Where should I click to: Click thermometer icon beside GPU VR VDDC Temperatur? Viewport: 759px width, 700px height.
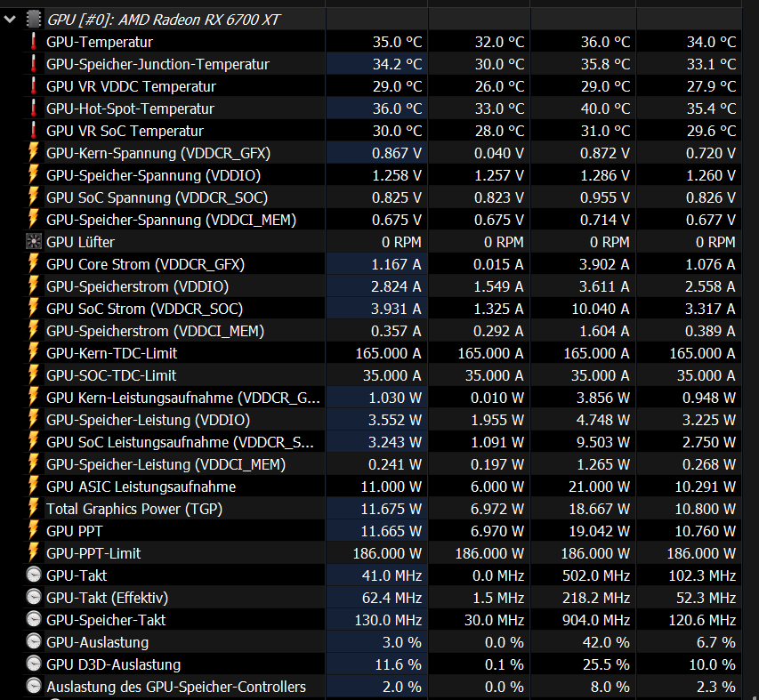coord(34,86)
